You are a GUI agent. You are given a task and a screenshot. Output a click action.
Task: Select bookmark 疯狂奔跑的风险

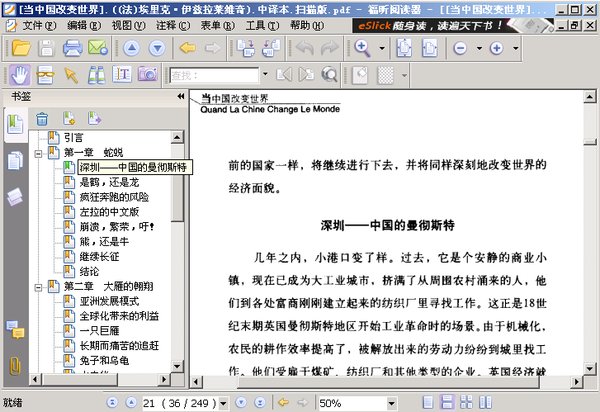pos(114,197)
